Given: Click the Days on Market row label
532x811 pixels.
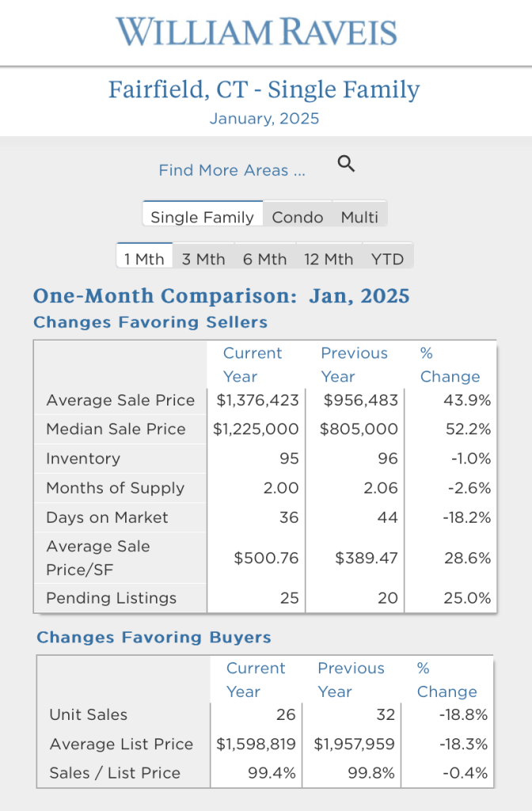Looking at the screenshot, I should (107, 518).
